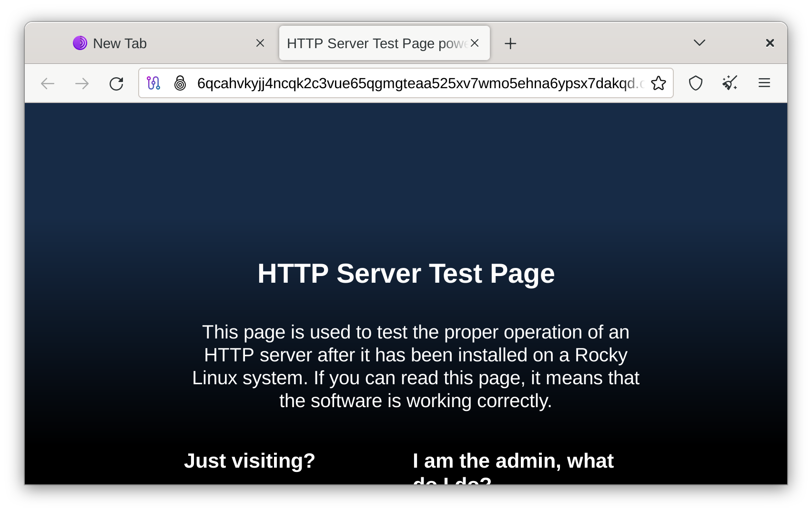Image resolution: width=812 pixels, height=512 pixels.
Task: Close the HTTP Server Test Page tab
Action: point(475,43)
